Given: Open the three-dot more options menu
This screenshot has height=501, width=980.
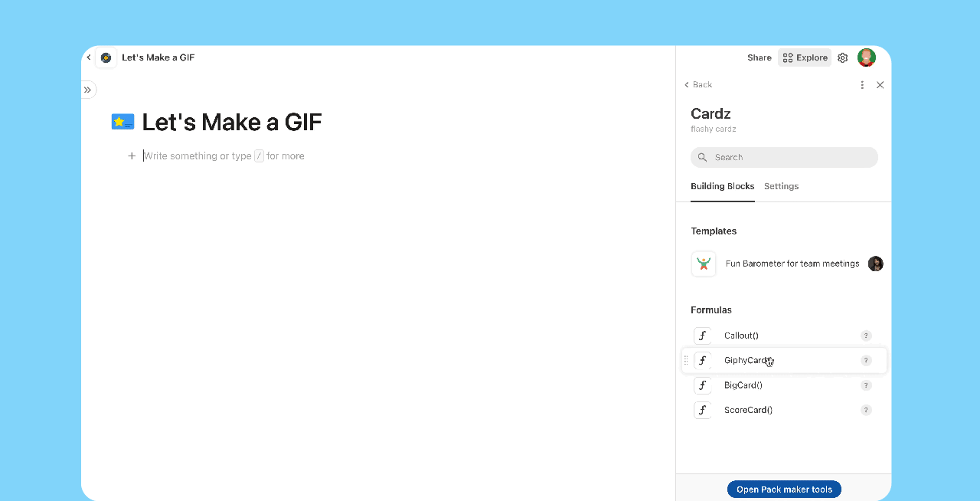Looking at the screenshot, I should click(862, 85).
